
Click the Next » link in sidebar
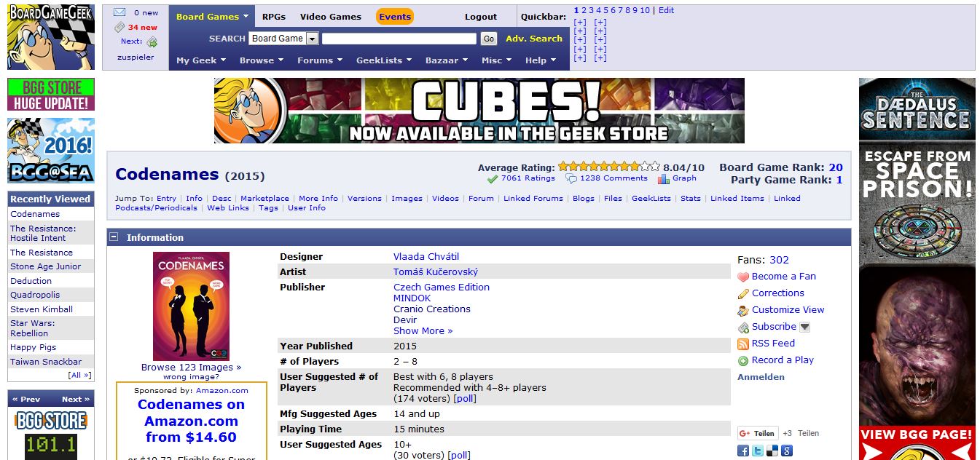76,399
